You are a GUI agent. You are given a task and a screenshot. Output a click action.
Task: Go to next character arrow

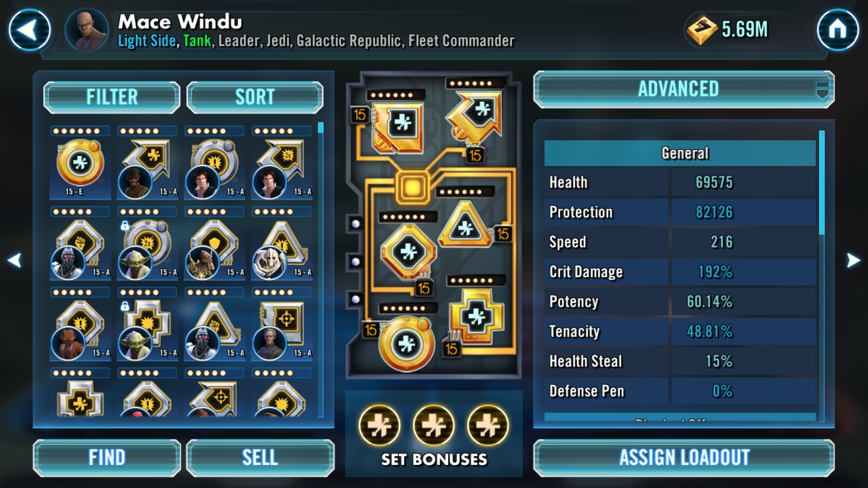(853, 260)
